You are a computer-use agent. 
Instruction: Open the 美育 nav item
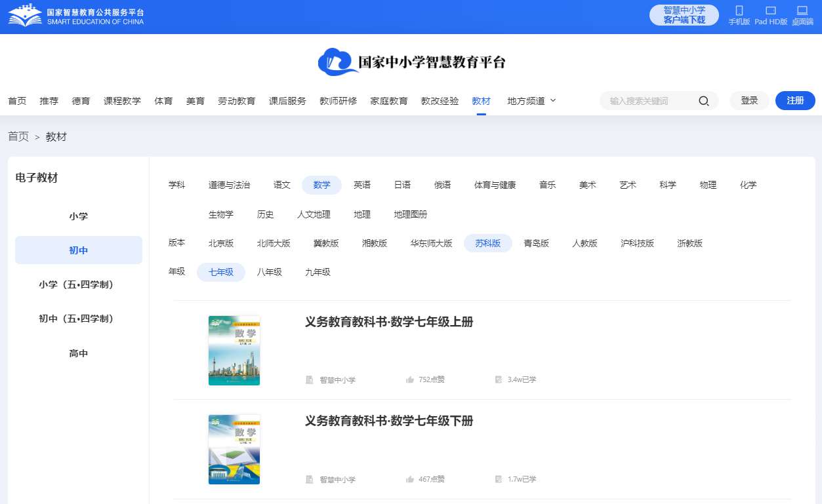tap(195, 101)
